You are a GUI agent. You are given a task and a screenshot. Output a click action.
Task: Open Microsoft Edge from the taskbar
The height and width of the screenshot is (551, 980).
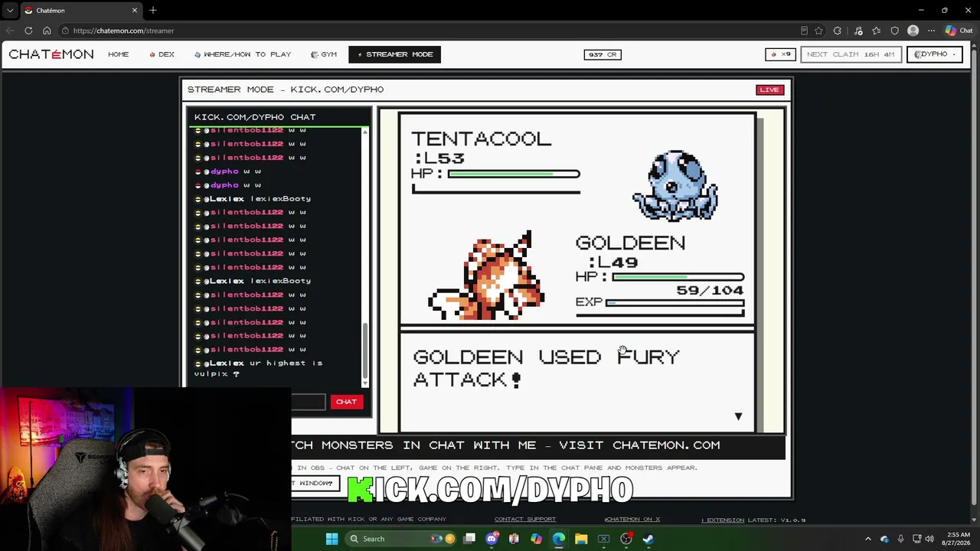coord(558,539)
